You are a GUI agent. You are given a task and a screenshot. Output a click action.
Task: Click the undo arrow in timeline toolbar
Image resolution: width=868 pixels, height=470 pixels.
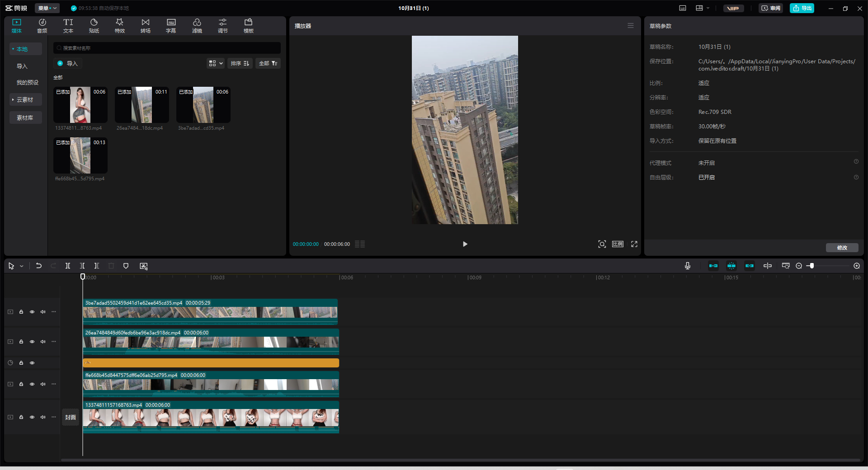click(x=39, y=266)
